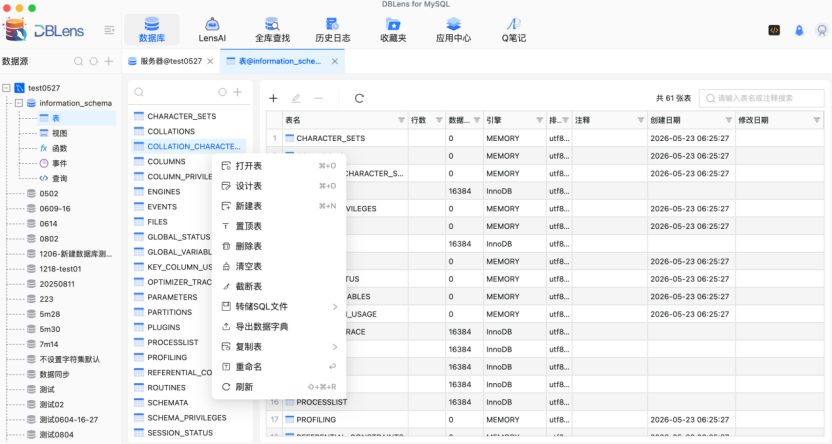
Task: Select the 0502 database
Action: (x=49, y=194)
